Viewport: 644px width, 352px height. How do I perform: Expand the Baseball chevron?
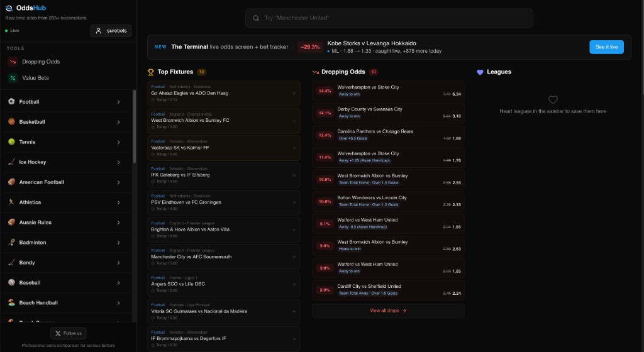coord(118,283)
